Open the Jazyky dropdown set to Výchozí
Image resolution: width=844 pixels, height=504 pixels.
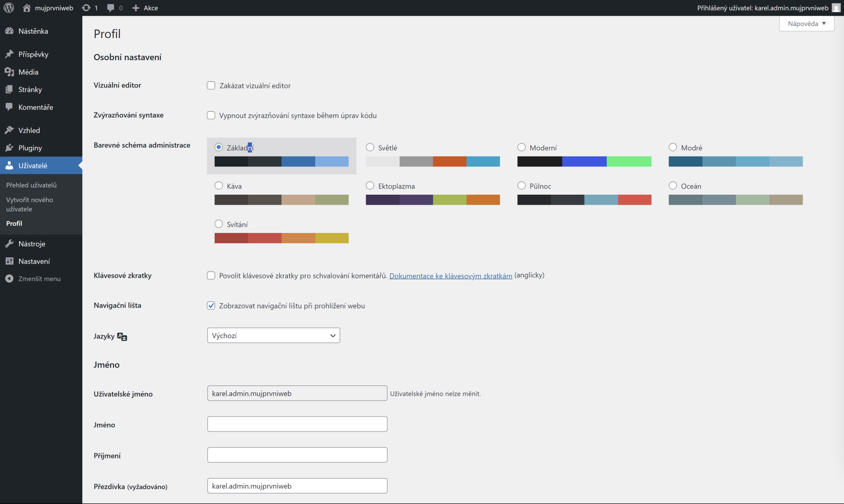point(273,335)
